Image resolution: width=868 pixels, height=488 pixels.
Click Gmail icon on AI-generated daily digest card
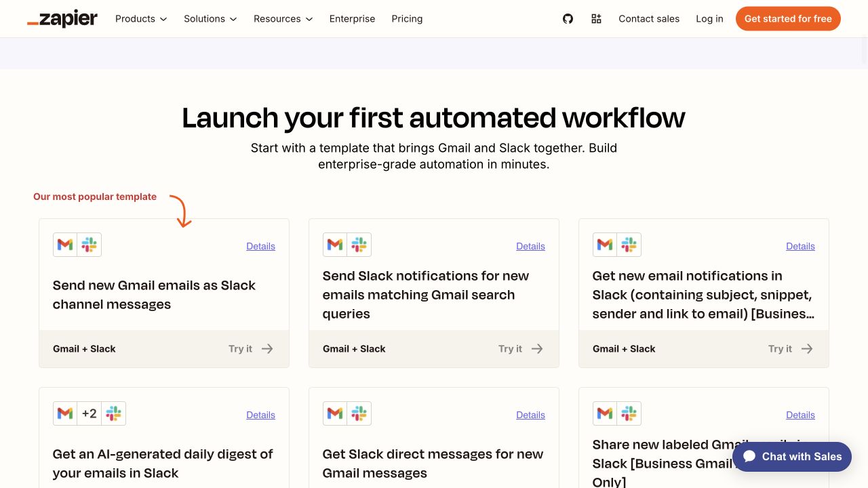[65, 413]
